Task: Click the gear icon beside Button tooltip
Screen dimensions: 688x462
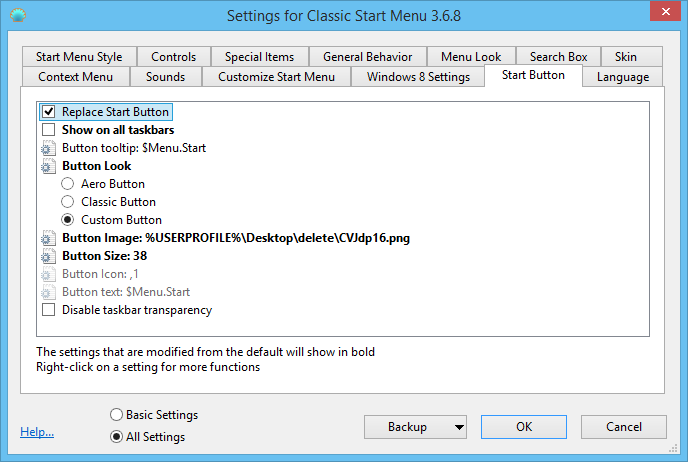Action: [x=48, y=148]
